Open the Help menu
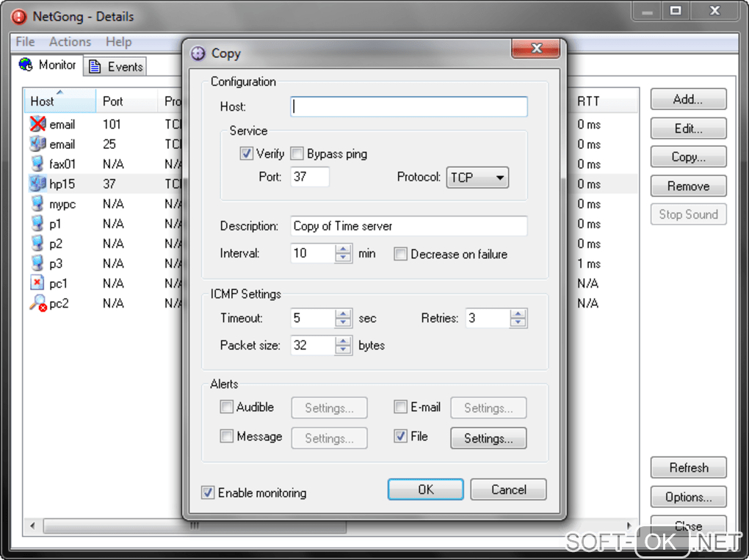Image resolution: width=749 pixels, height=560 pixels. pyautogui.click(x=118, y=42)
